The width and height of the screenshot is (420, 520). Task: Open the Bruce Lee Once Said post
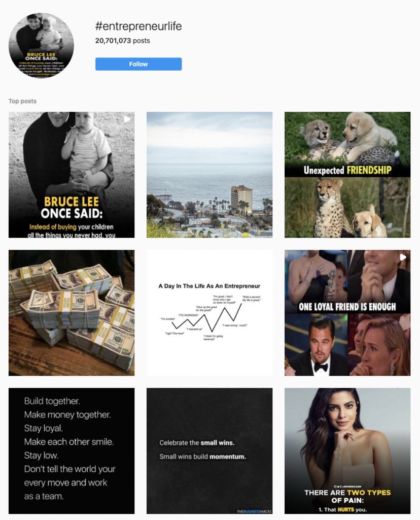[x=72, y=175]
